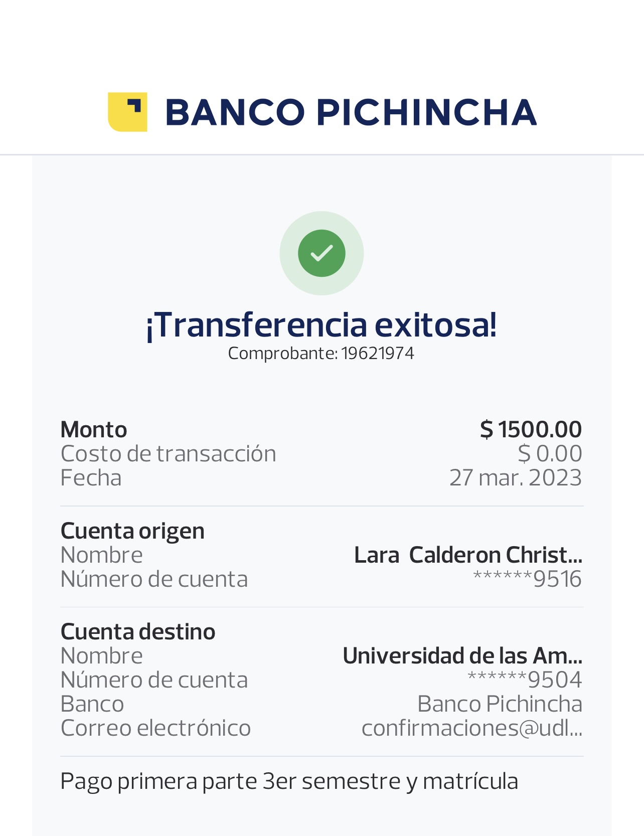Click the Monto amount $ 1500.00

tap(531, 430)
